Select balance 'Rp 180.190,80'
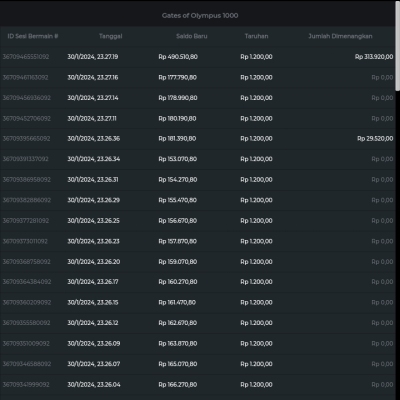This screenshot has height=400, width=400. [177, 118]
